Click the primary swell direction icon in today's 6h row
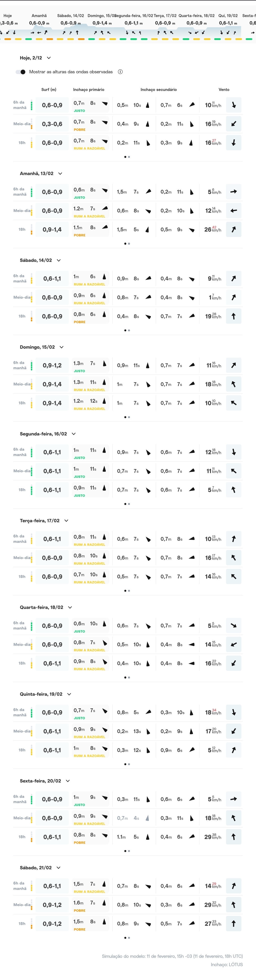This screenshot has height=980, width=256. click(105, 103)
